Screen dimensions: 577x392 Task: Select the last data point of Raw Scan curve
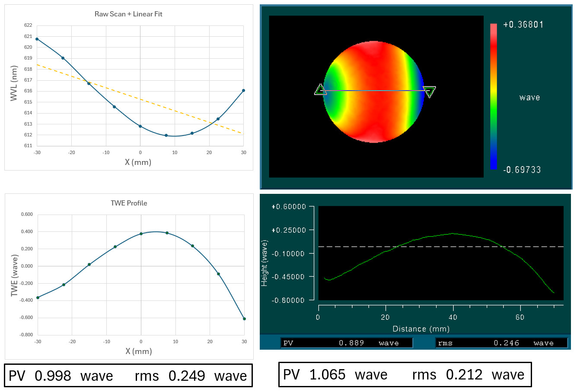[x=243, y=91]
